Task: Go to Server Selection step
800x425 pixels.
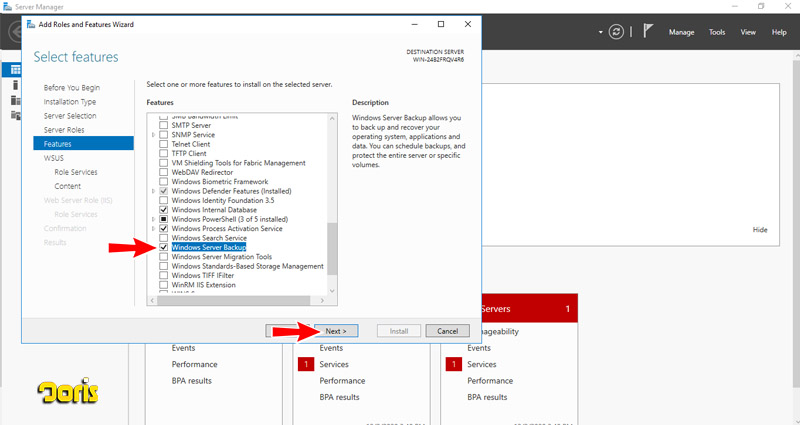Action: click(70, 116)
